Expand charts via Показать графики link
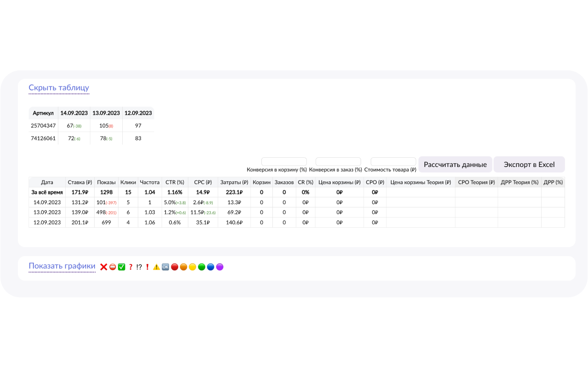Image resolution: width=588 pixels, height=368 pixels. pos(62,266)
